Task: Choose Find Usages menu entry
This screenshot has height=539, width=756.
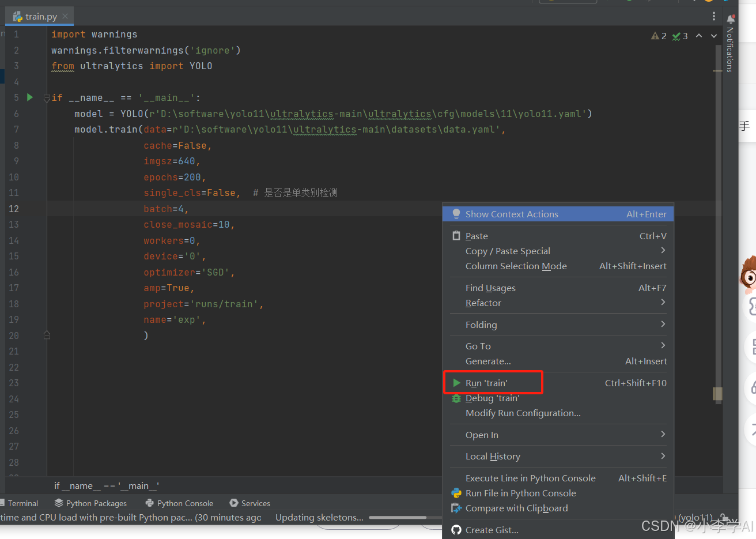Action: 558,288
